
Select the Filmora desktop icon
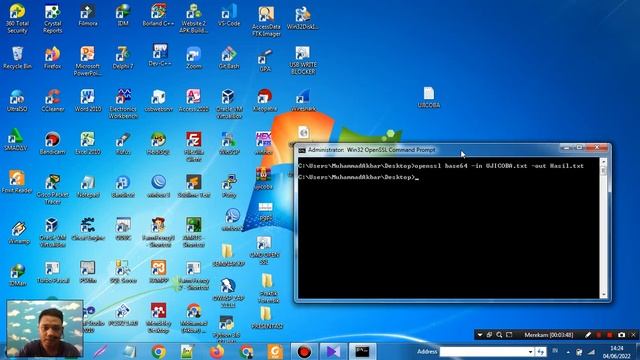88,16
